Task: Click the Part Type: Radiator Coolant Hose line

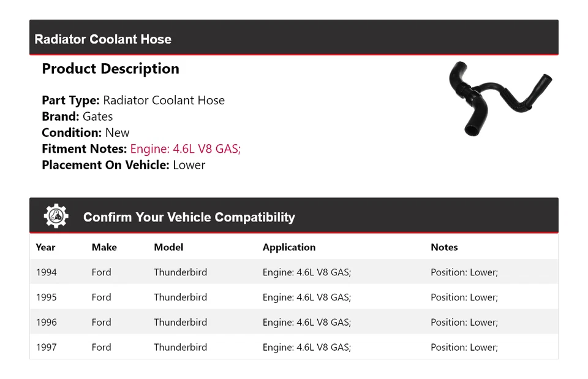Action: click(133, 101)
